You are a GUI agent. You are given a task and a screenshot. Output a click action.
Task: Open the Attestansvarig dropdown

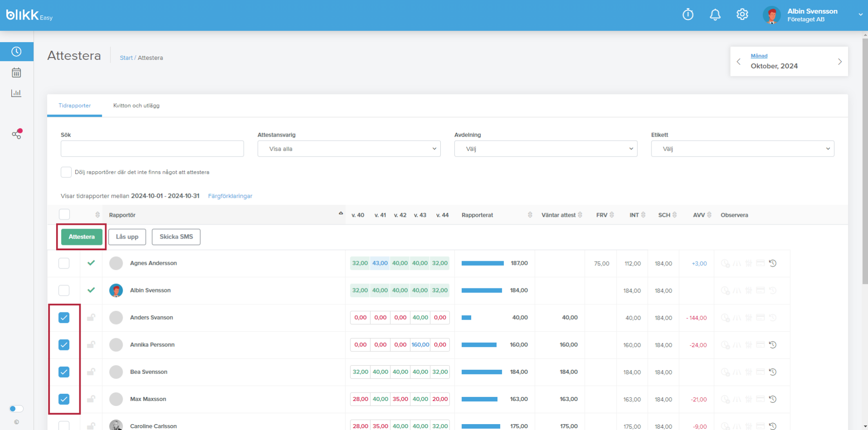(x=349, y=148)
